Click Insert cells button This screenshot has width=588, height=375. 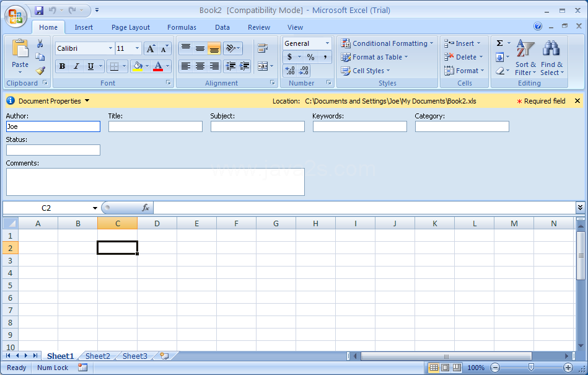pos(462,43)
